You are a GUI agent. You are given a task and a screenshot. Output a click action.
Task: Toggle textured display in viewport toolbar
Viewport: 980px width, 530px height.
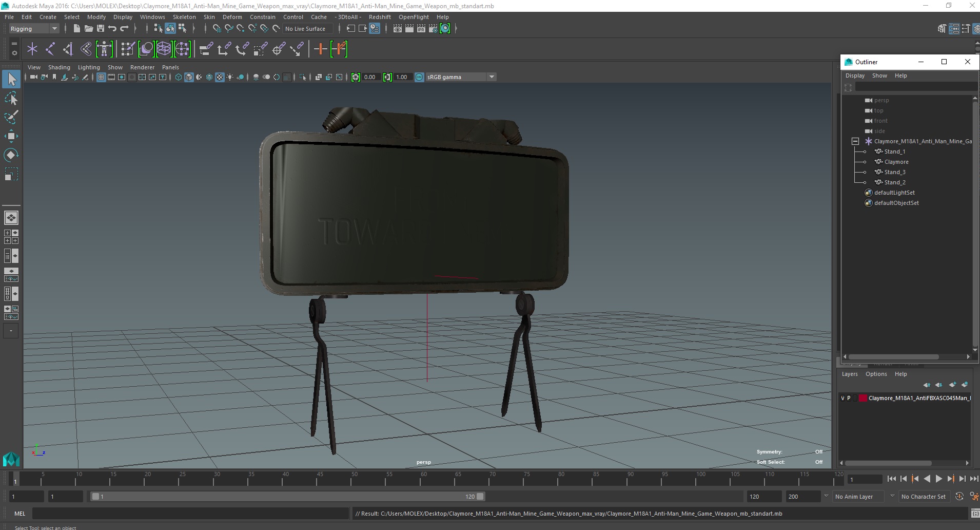click(220, 77)
